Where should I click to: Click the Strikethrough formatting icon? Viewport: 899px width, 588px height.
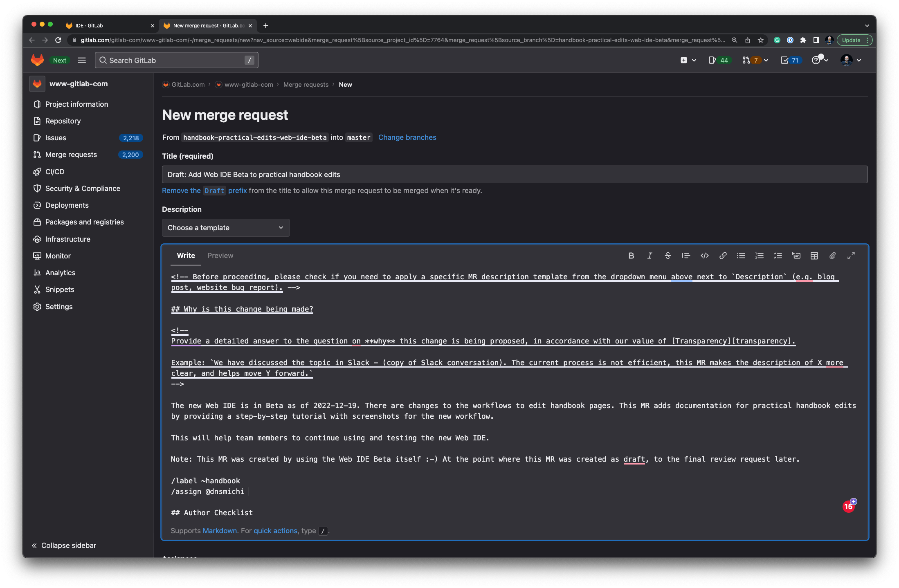(x=667, y=255)
